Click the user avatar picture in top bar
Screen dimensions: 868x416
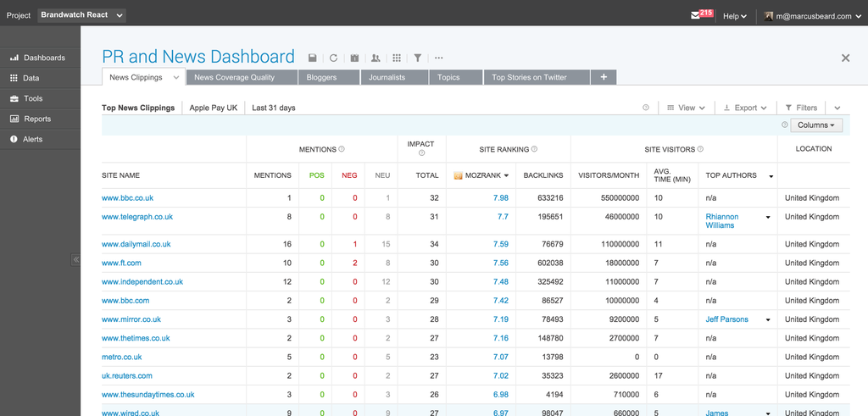click(x=769, y=16)
